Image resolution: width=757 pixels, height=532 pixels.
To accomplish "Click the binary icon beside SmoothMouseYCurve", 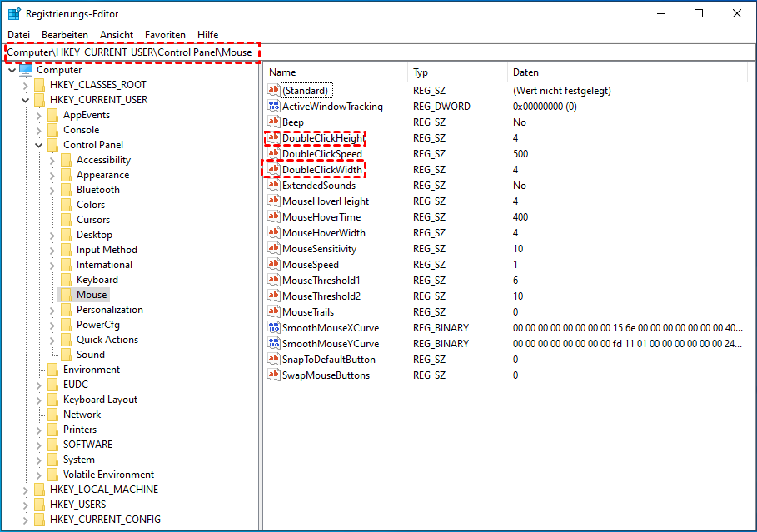I will pyautogui.click(x=274, y=343).
